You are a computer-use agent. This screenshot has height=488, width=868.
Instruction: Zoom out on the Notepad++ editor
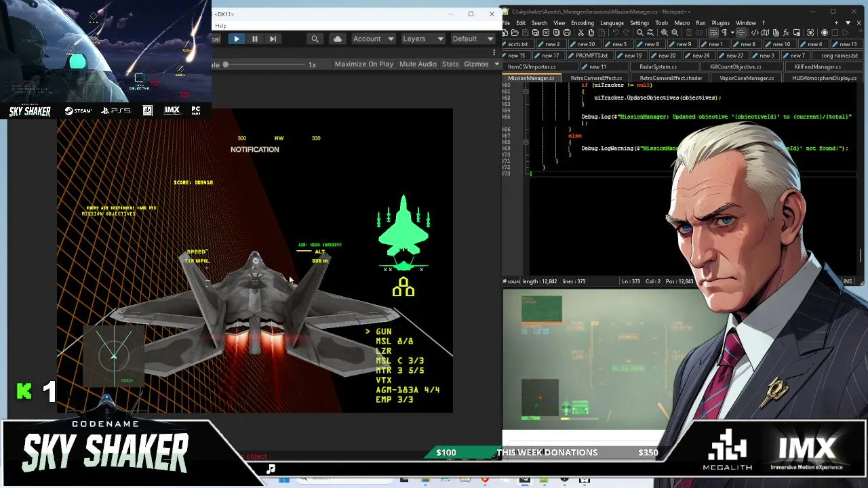point(675,33)
